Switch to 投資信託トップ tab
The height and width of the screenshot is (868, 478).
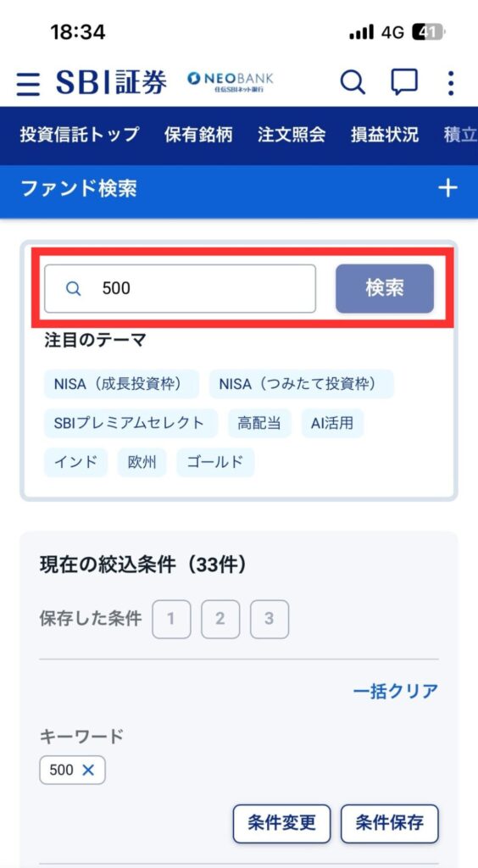pyautogui.click(x=80, y=135)
